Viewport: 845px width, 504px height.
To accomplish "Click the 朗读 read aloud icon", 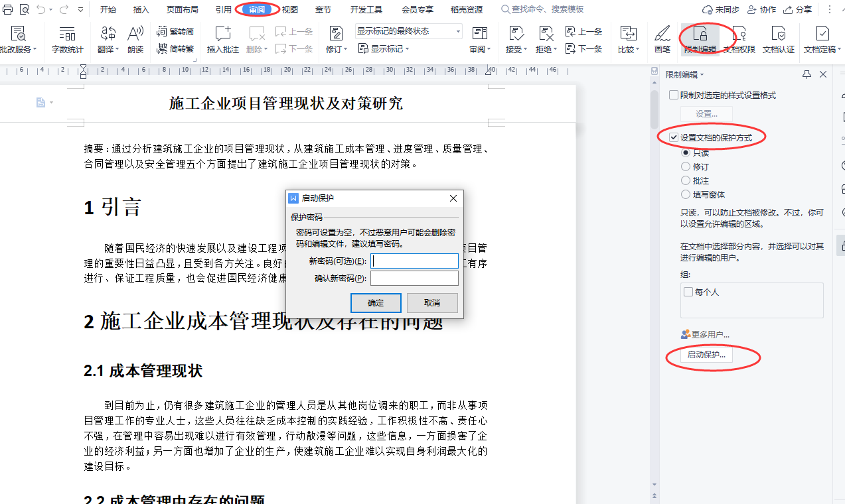I will [x=135, y=34].
